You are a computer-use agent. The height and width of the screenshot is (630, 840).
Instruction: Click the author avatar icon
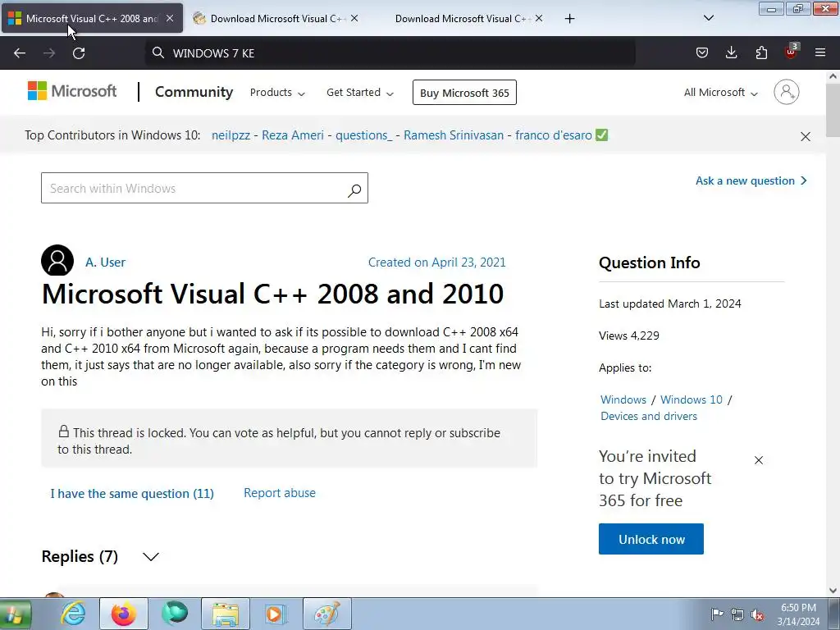(57, 260)
